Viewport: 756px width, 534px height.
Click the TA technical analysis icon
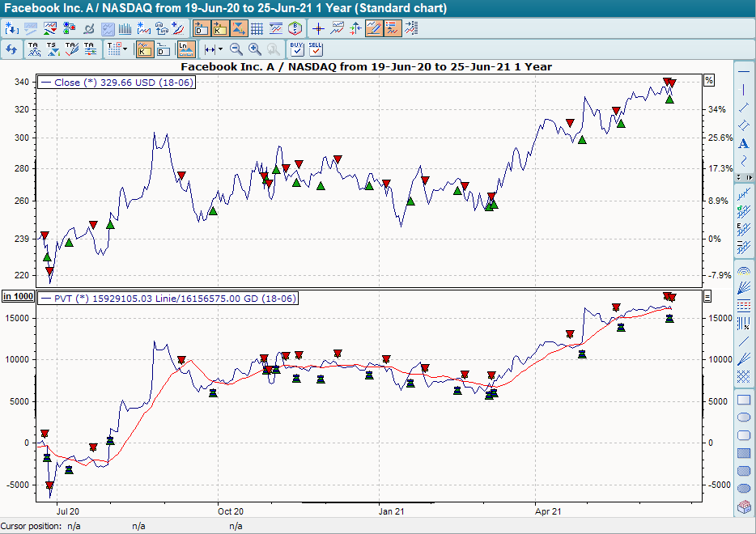pyautogui.click(x=34, y=49)
